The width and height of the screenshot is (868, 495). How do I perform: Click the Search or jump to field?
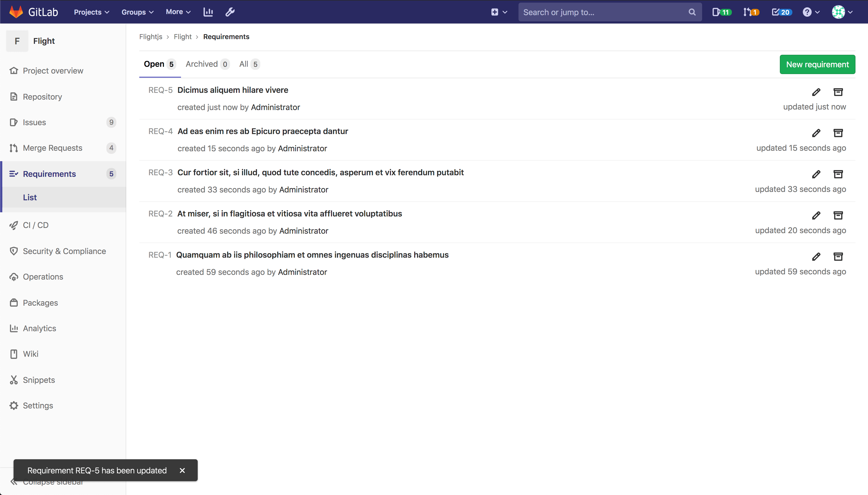605,12
